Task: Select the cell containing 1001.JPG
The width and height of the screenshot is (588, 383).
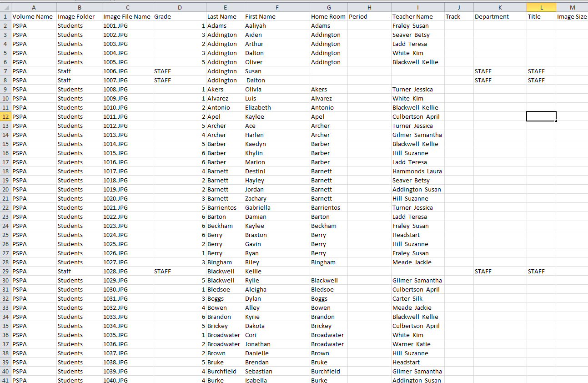Action: pos(127,25)
